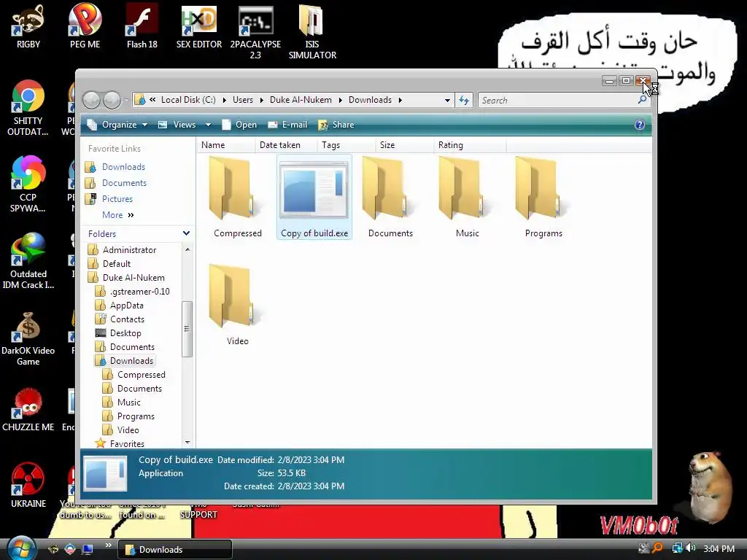Open the CCP SPYWA... desktop icon
Image resolution: width=747 pixels, height=560 pixels.
[x=28, y=184]
